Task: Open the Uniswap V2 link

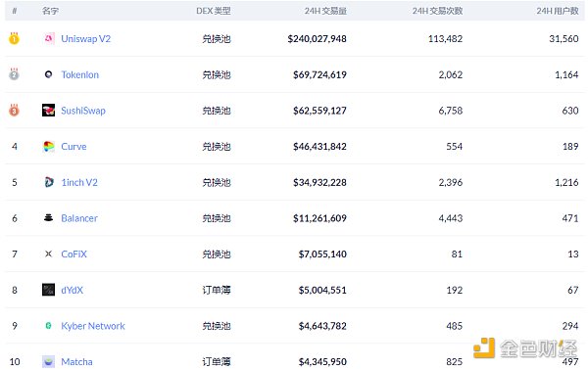Action: click(86, 38)
